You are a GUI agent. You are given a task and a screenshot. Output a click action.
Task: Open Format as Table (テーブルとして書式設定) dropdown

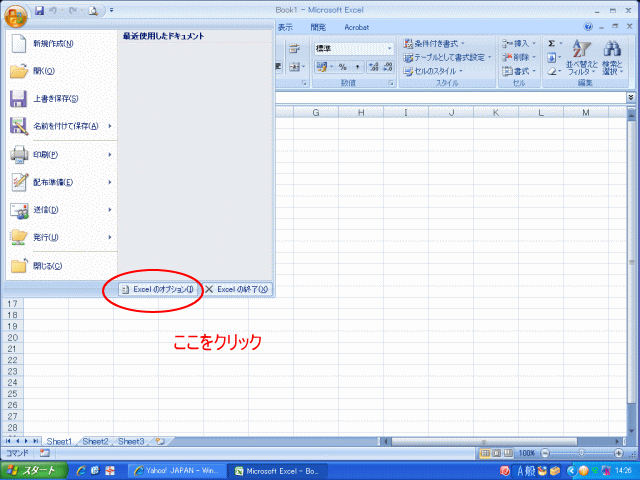click(x=447, y=57)
